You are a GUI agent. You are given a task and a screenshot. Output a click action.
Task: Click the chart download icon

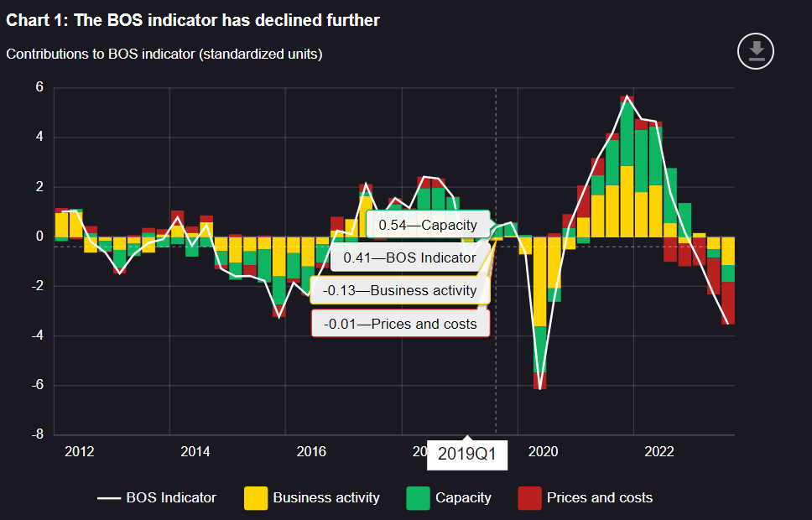(756, 51)
